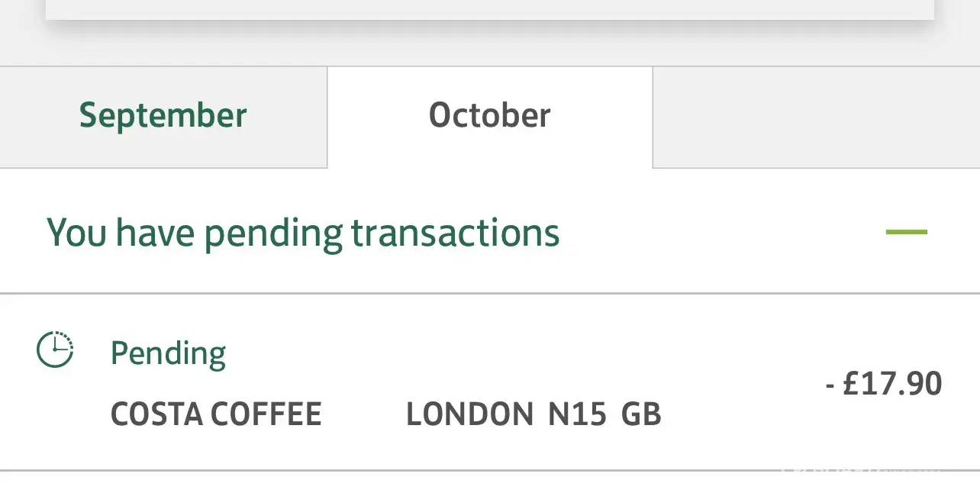980x493 pixels.
Task: Click the pending clock icon
Action: click(55, 350)
